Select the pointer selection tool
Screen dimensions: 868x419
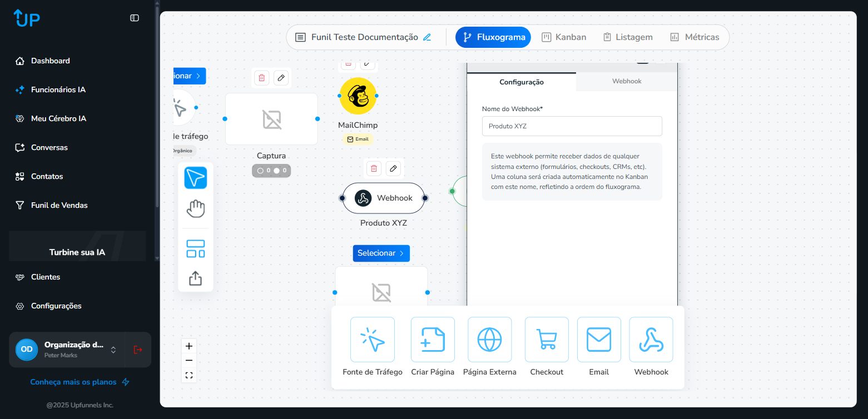click(195, 178)
